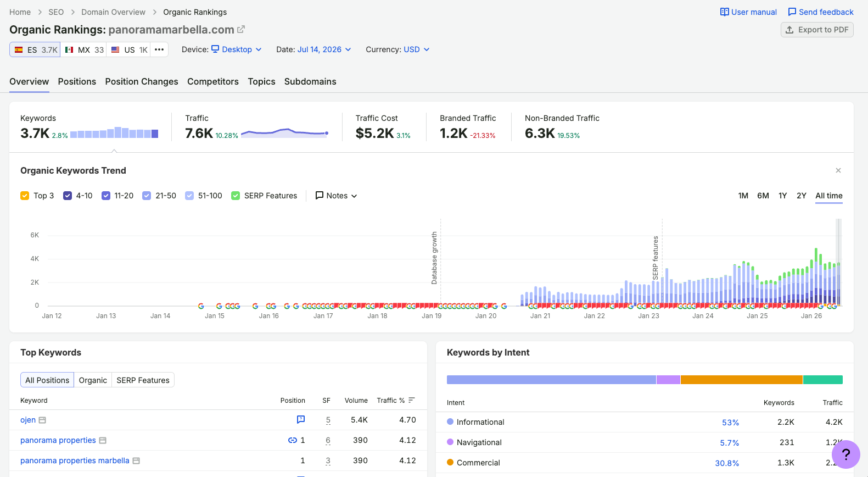Click Export to PDF button
Image resolution: width=868 pixels, height=477 pixels.
coord(817,30)
